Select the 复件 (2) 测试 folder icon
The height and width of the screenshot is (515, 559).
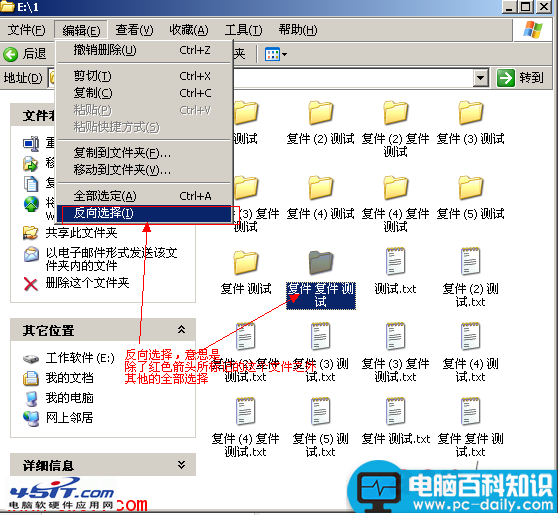click(320, 113)
